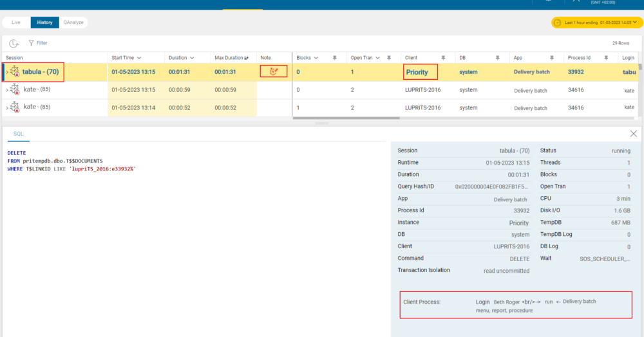Click the 1.6 GB Disk I/O value
644x337 pixels.
(622, 210)
